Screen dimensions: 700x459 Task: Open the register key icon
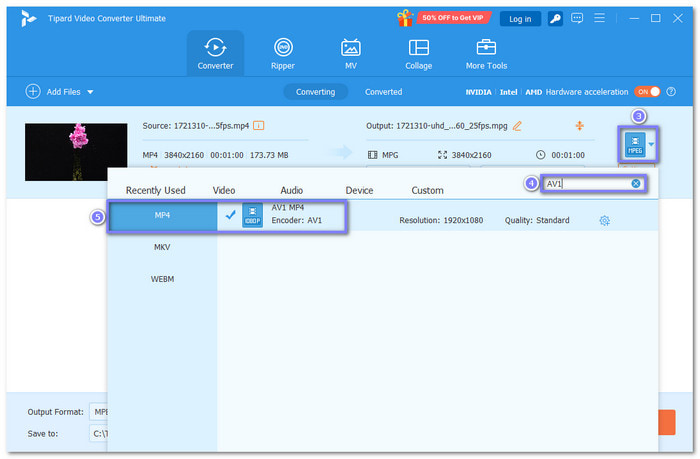[x=555, y=19]
